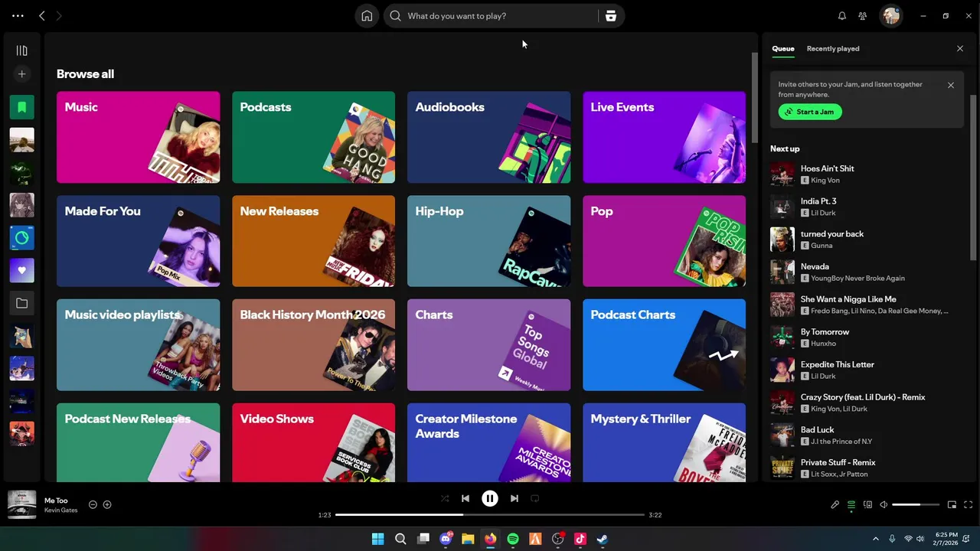Open Kevin Gates artist link in player bar

tap(60, 510)
